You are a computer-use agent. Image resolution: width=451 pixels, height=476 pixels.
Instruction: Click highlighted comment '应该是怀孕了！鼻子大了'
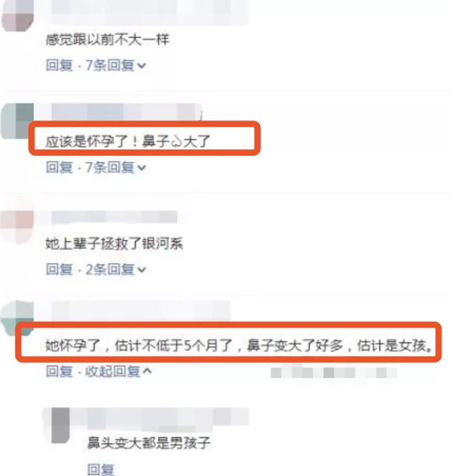point(128,141)
